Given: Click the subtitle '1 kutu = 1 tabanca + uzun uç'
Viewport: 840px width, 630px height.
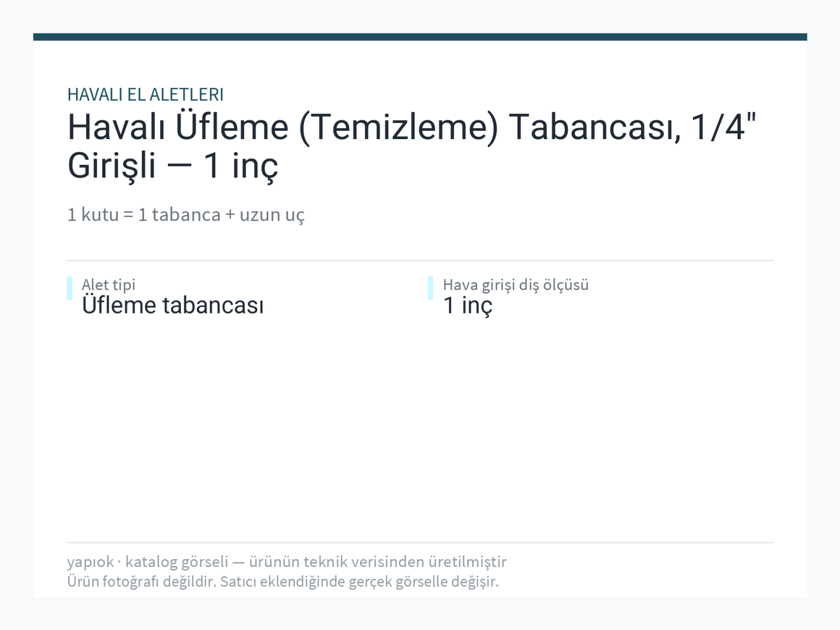Looking at the screenshot, I should 186,215.
